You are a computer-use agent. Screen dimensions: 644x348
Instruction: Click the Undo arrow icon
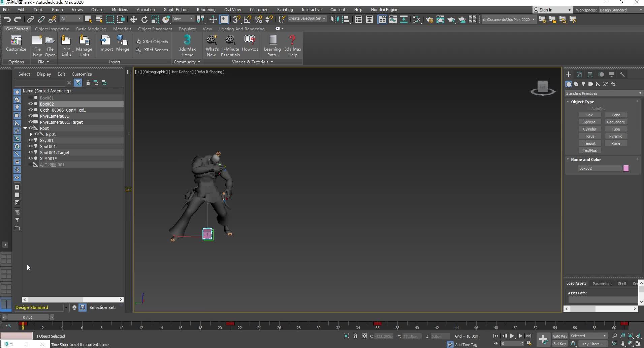pyautogui.click(x=7, y=19)
